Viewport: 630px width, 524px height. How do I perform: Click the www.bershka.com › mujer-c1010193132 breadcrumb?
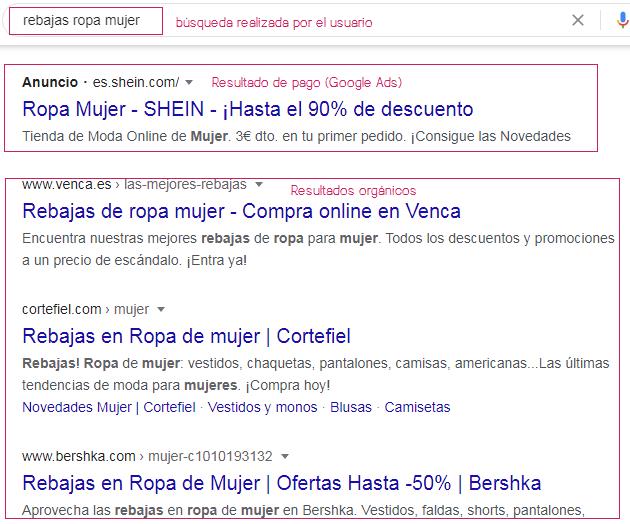click(x=147, y=456)
